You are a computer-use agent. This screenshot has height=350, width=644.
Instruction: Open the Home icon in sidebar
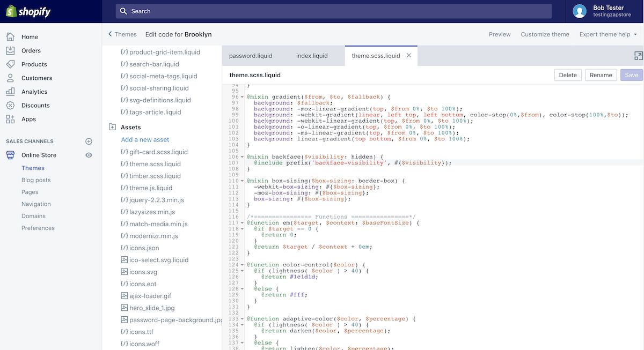10,37
